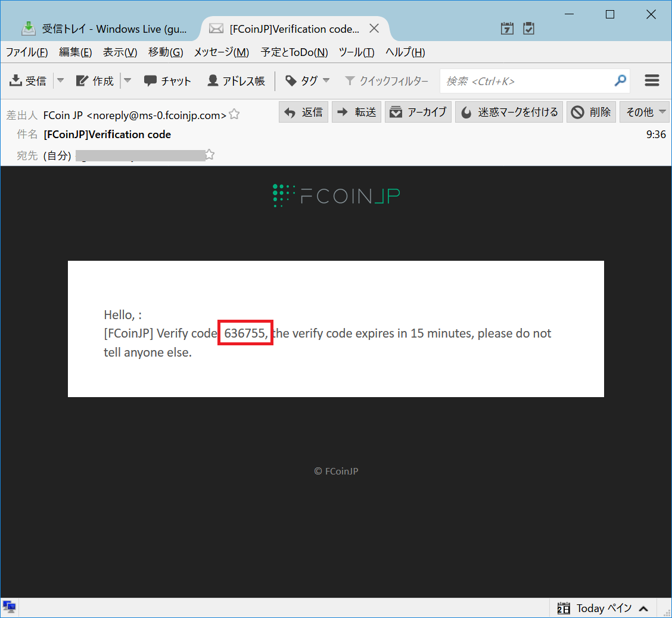
Task: Click the アーカイブ (Archive) button
Action: (418, 112)
